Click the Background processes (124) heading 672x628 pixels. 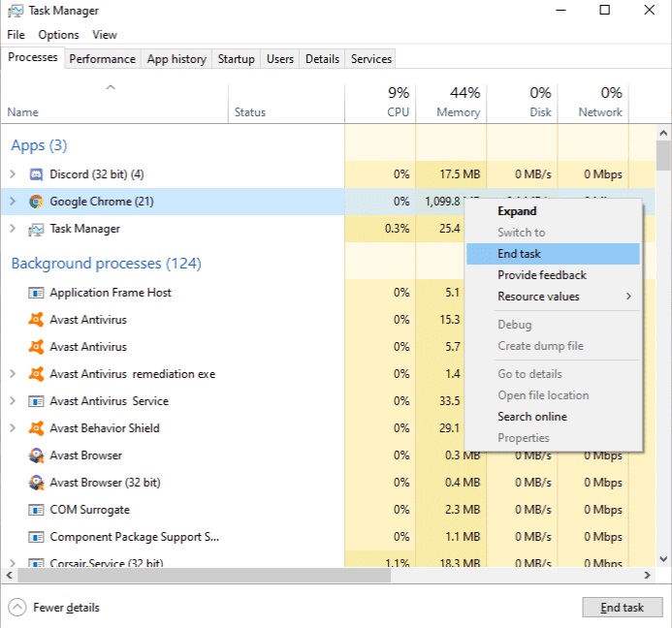click(x=106, y=263)
